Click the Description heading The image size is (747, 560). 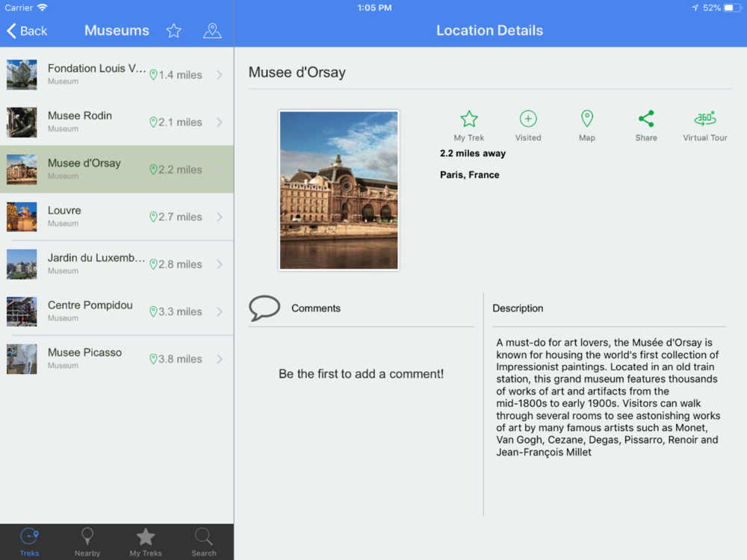pos(518,308)
